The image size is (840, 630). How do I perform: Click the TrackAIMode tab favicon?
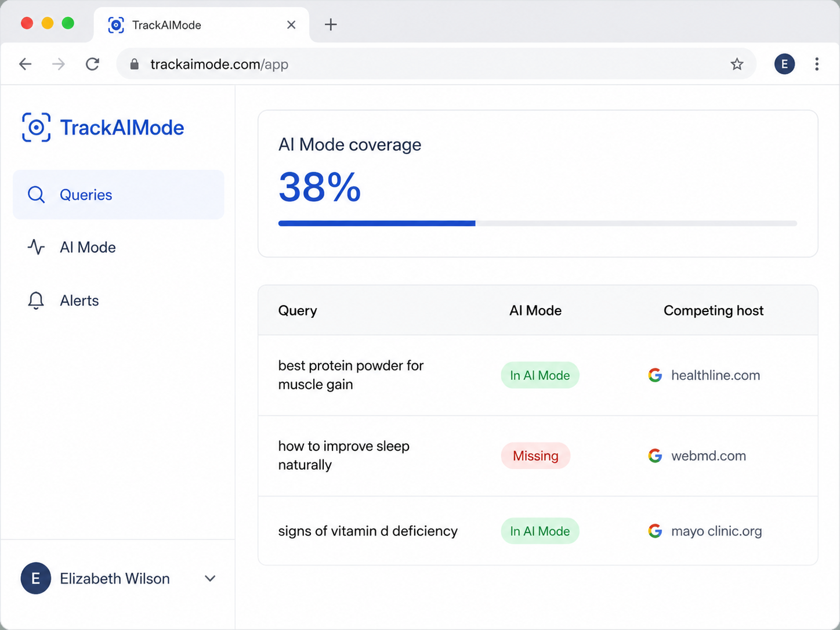[116, 25]
